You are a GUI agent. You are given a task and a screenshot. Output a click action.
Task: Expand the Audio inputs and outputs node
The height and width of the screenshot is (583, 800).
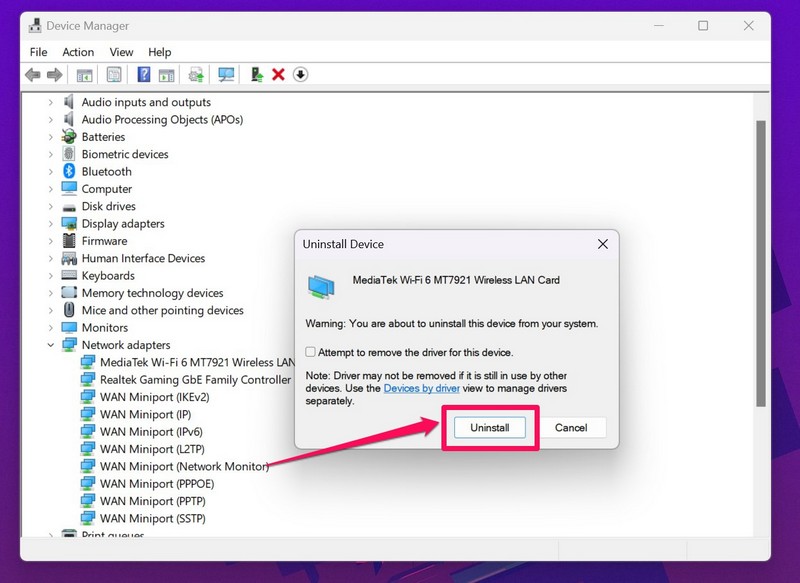coord(51,102)
